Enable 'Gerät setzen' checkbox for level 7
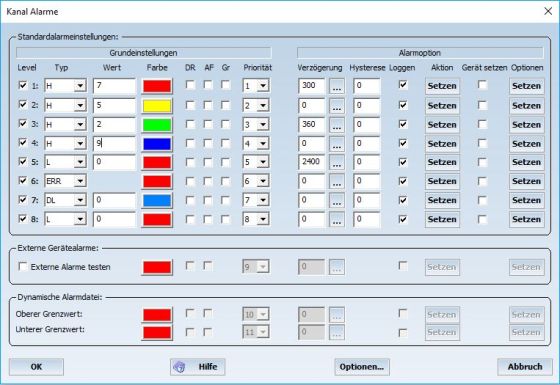The height and width of the screenshot is (385, 560). pos(482,200)
